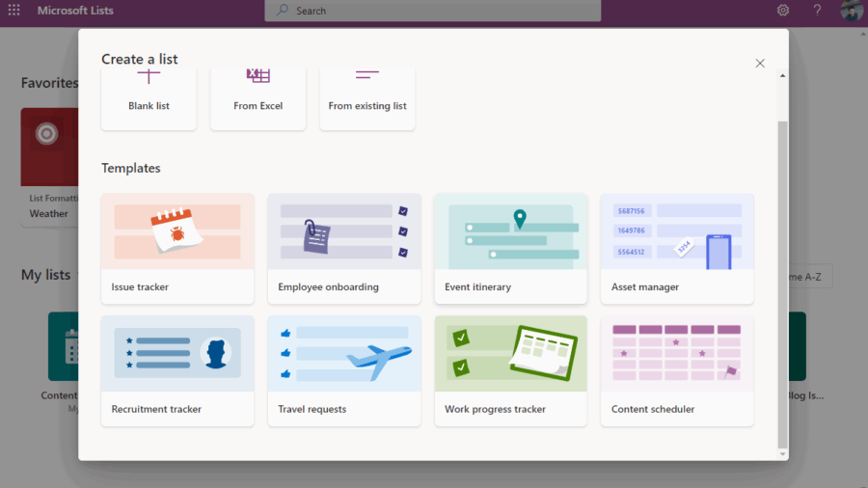Click the Templates heading
This screenshot has height=488, width=868.
click(130, 168)
